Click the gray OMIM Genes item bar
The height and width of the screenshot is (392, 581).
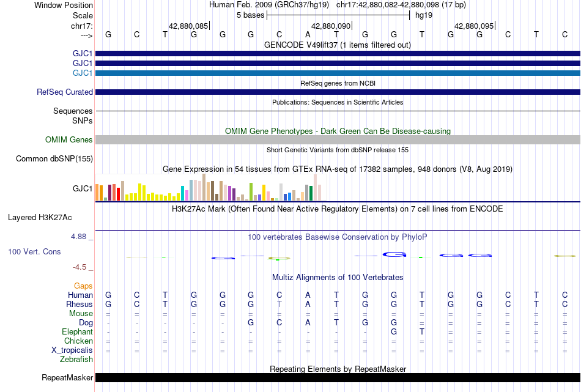pos(338,139)
